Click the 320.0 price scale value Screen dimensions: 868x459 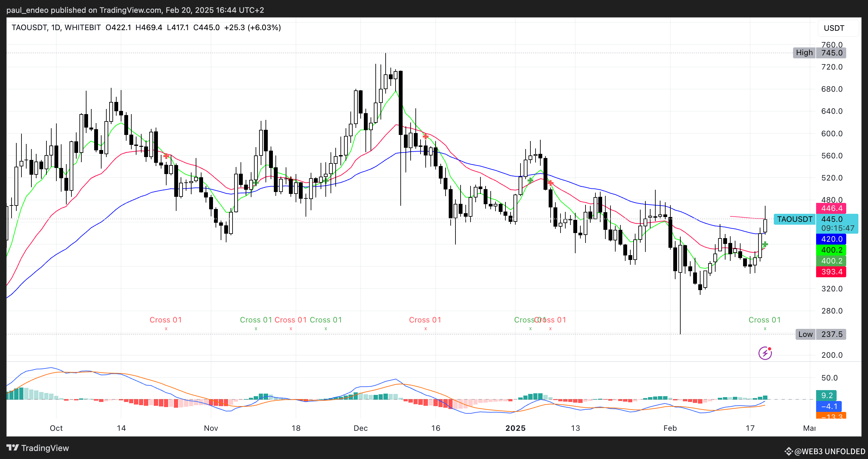832,289
